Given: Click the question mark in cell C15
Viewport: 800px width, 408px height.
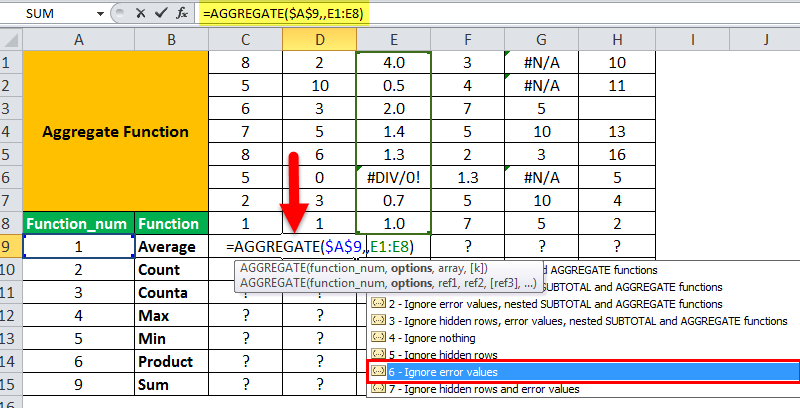Looking at the screenshot, I should 245,384.
